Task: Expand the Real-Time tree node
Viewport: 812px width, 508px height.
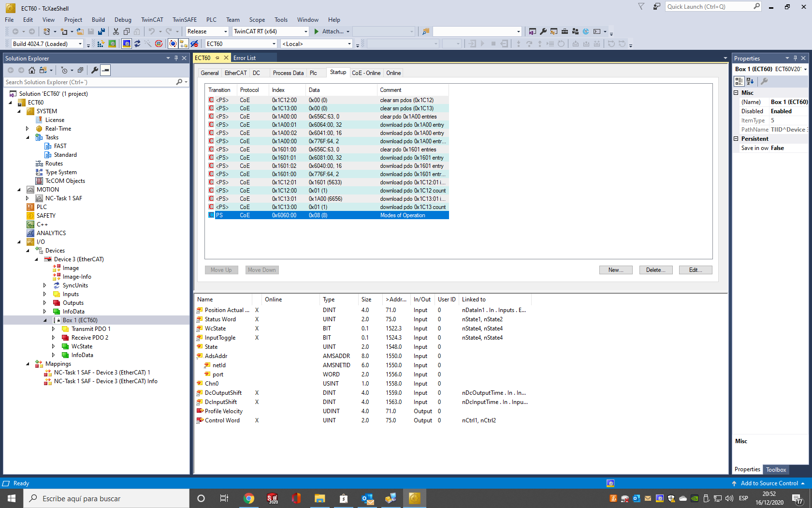Action: point(28,129)
